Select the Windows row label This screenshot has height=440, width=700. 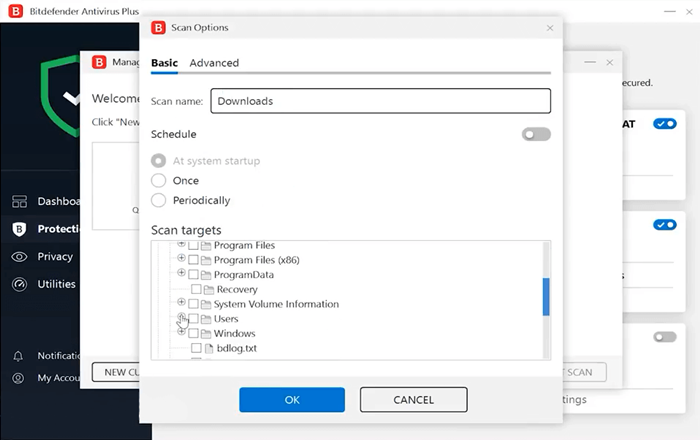234,334
